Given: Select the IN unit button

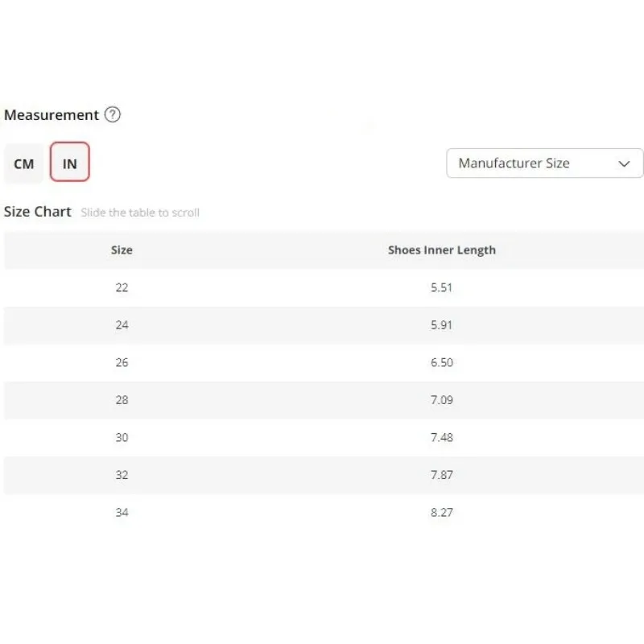Looking at the screenshot, I should (70, 162).
